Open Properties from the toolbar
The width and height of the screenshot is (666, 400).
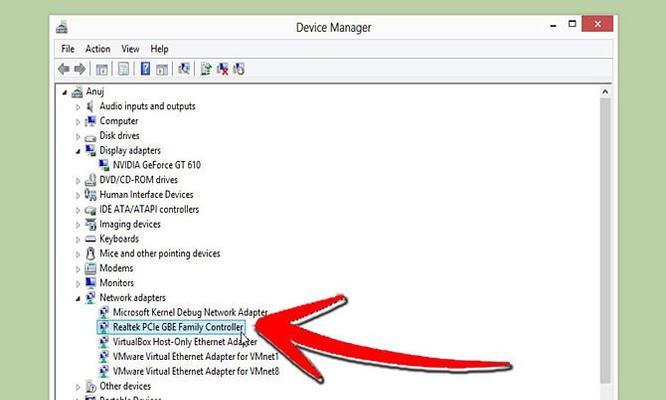(x=124, y=69)
